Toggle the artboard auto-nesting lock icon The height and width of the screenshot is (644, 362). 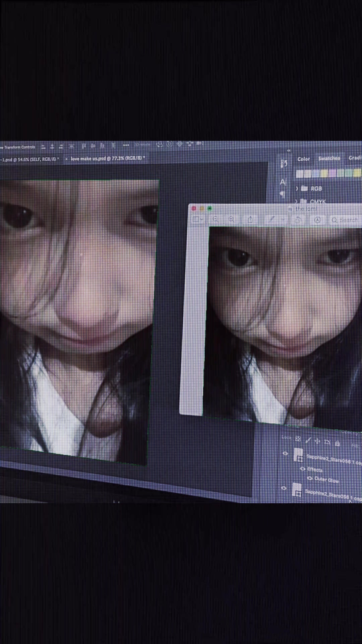[x=327, y=442]
